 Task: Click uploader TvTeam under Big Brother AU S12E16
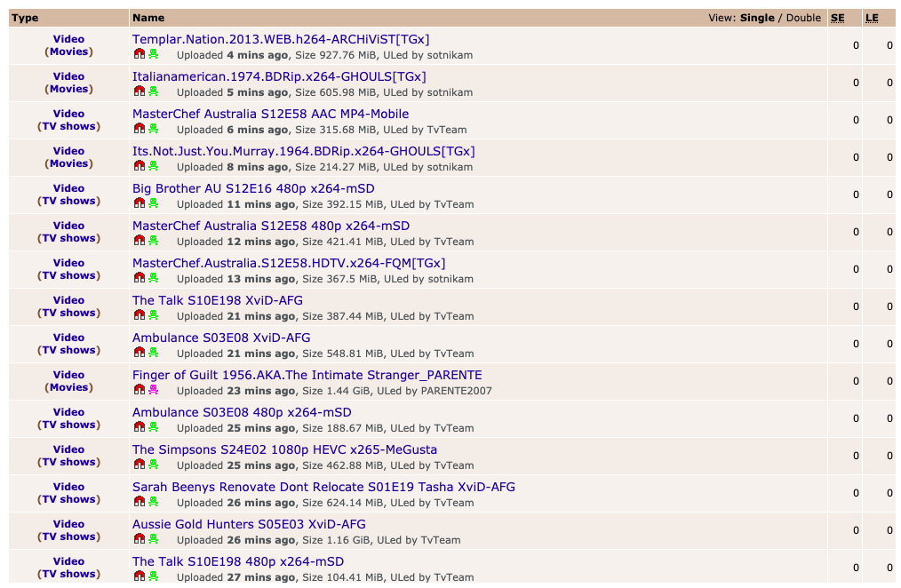click(x=454, y=204)
